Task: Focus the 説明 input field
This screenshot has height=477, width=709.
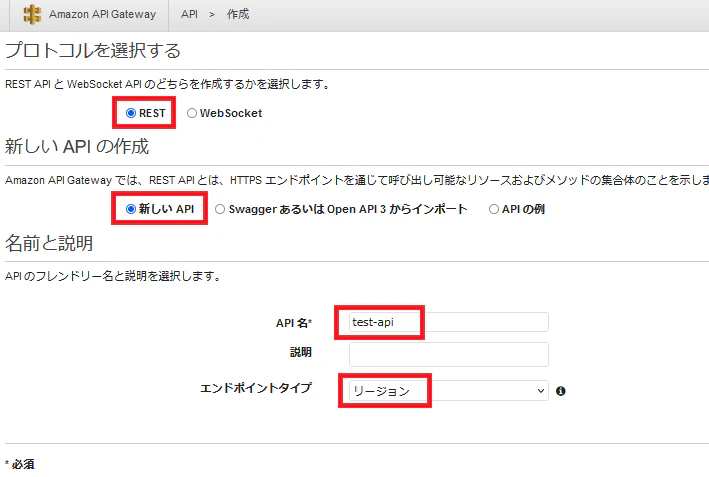Action: (x=449, y=354)
